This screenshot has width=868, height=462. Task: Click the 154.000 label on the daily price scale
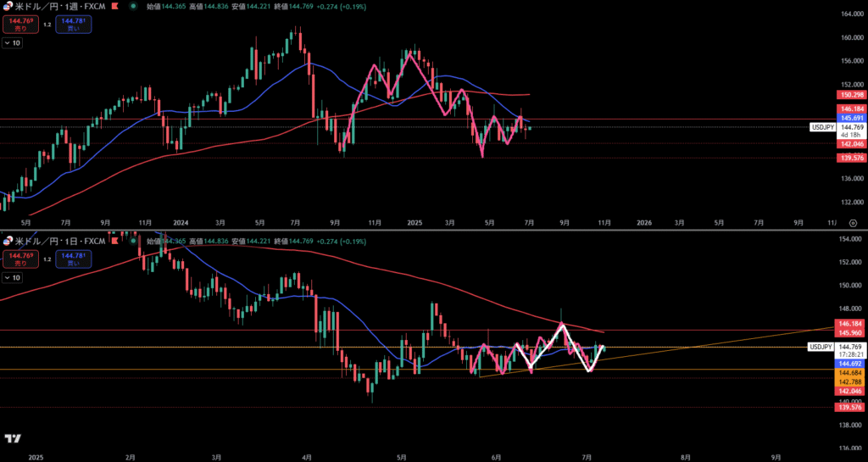(x=850, y=238)
